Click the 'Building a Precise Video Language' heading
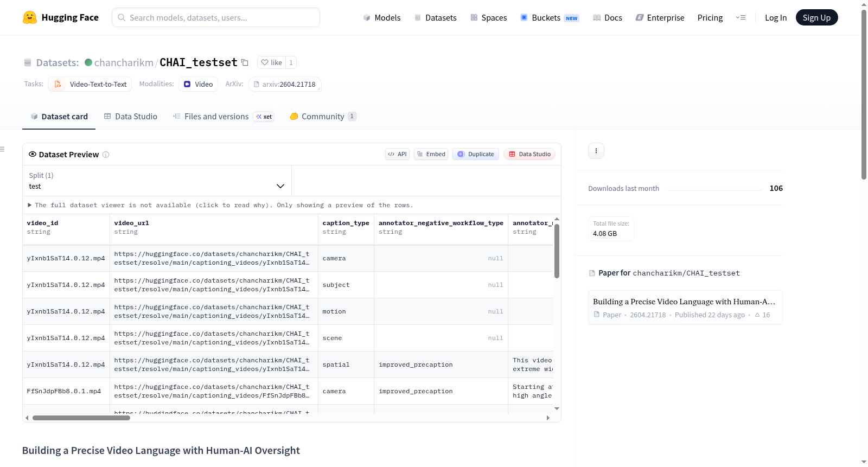Viewport: 868px width, 467px height. pos(161,451)
